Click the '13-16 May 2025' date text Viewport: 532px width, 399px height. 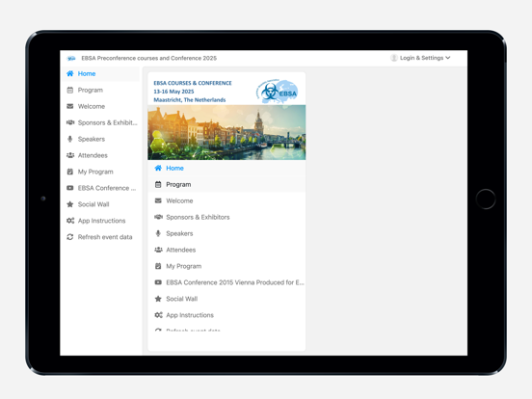(x=173, y=92)
